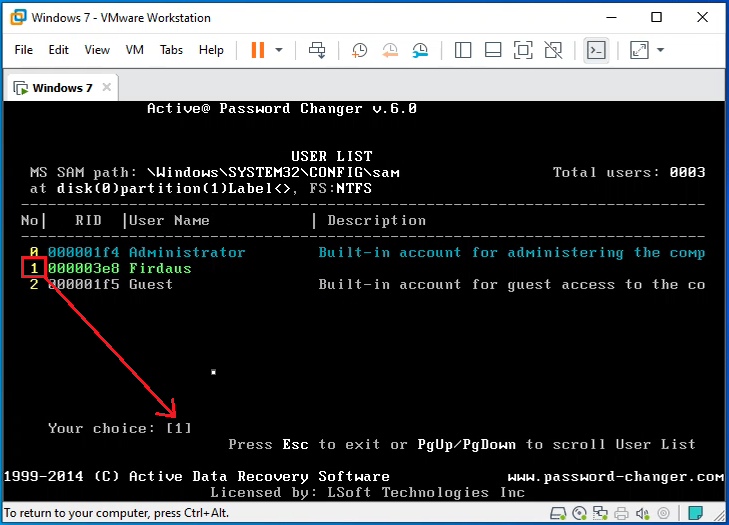Image resolution: width=729 pixels, height=525 pixels.
Task: Click the Total users: 0003 text
Action: tap(629, 173)
